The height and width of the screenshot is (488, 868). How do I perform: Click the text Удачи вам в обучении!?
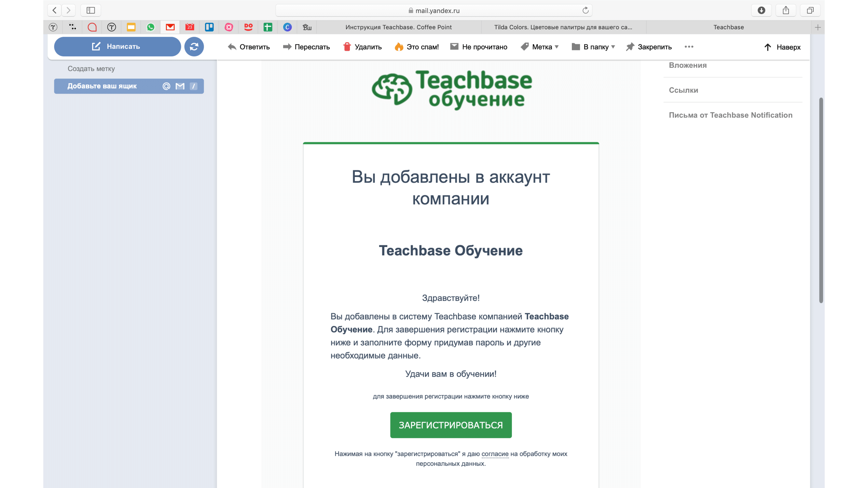click(451, 374)
